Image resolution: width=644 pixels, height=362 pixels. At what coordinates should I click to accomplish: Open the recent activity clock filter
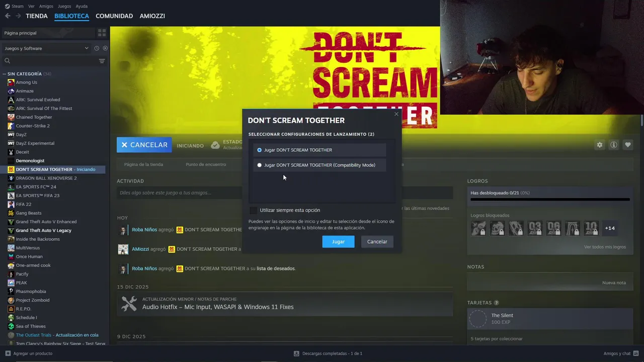[97, 48]
